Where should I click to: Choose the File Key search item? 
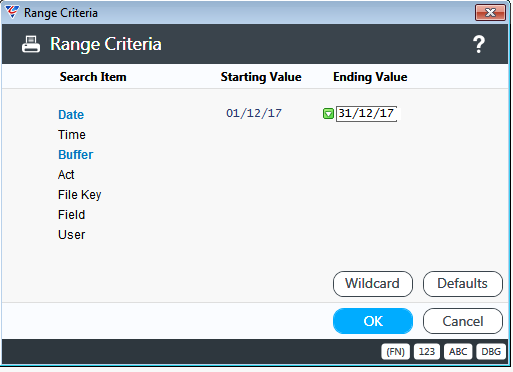(80, 195)
